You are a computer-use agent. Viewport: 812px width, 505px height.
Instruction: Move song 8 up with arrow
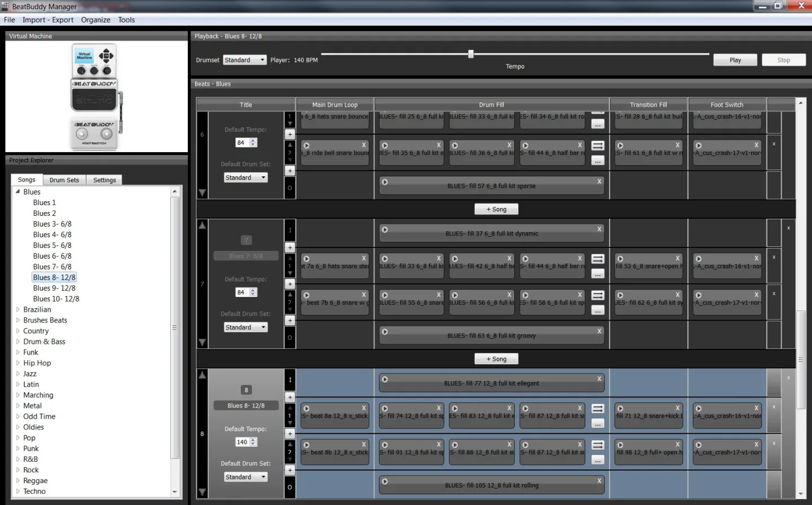click(202, 375)
